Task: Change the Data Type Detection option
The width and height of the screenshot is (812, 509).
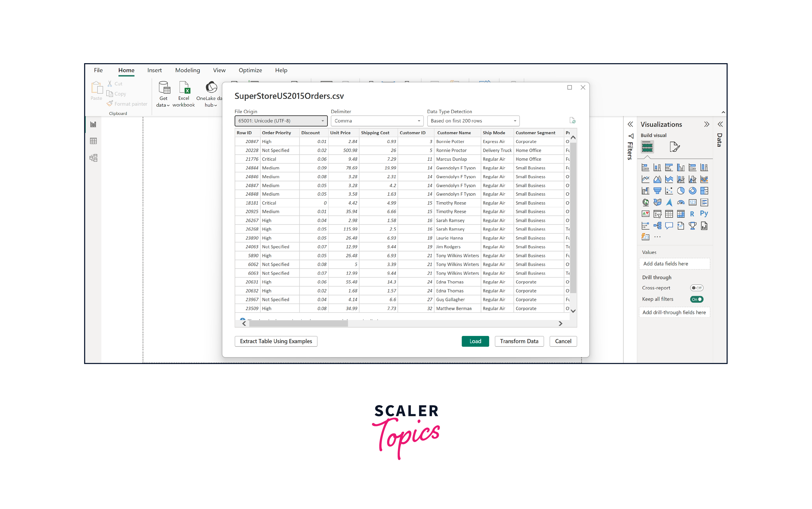Action: click(473, 121)
